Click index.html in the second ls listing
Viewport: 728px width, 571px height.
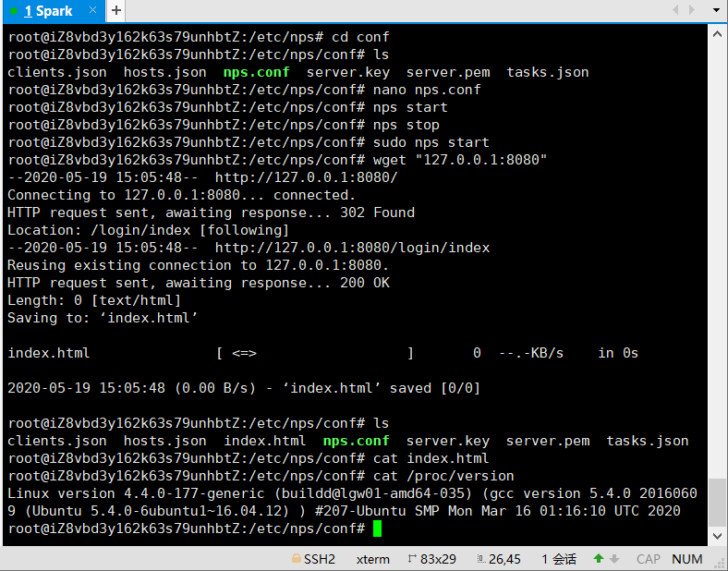click(264, 441)
